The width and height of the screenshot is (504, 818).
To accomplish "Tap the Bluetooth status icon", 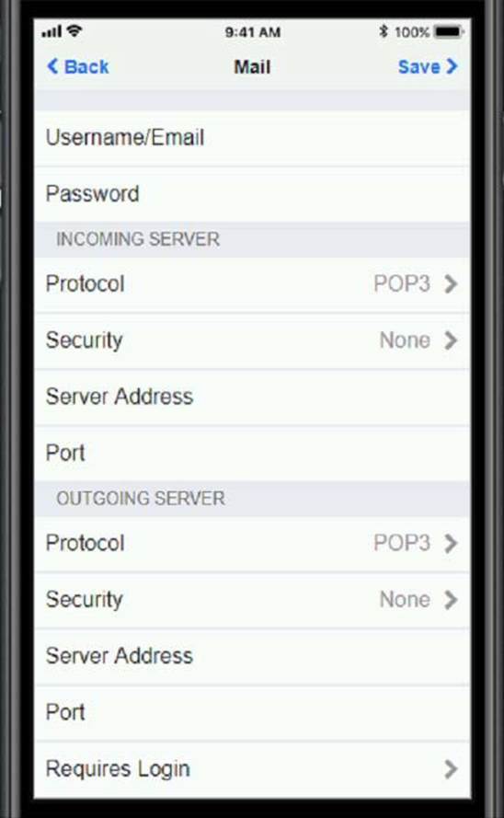I will (x=384, y=32).
